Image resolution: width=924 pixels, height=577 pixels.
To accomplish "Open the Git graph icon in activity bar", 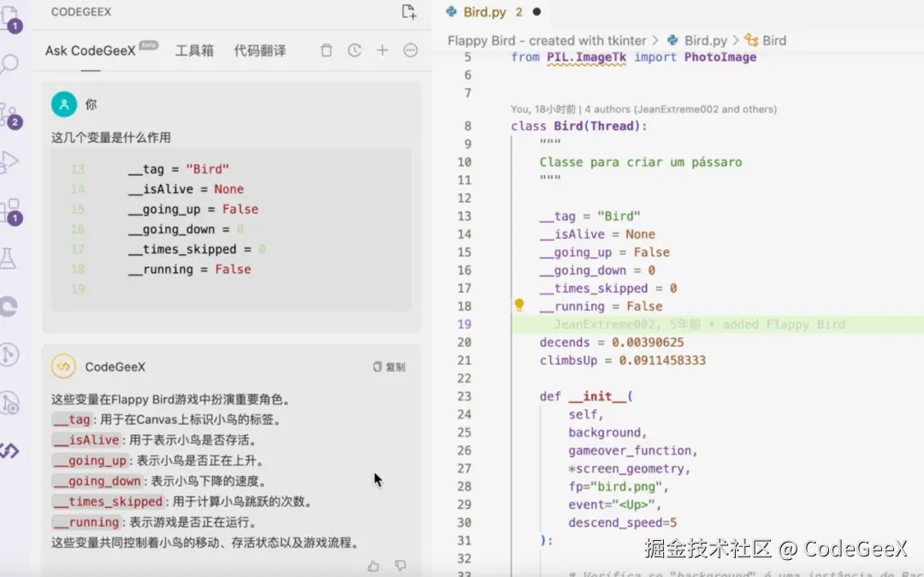I will (x=9, y=354).
